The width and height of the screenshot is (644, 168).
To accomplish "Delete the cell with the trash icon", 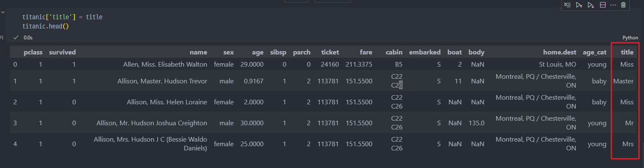I will [x=624, y=5].
